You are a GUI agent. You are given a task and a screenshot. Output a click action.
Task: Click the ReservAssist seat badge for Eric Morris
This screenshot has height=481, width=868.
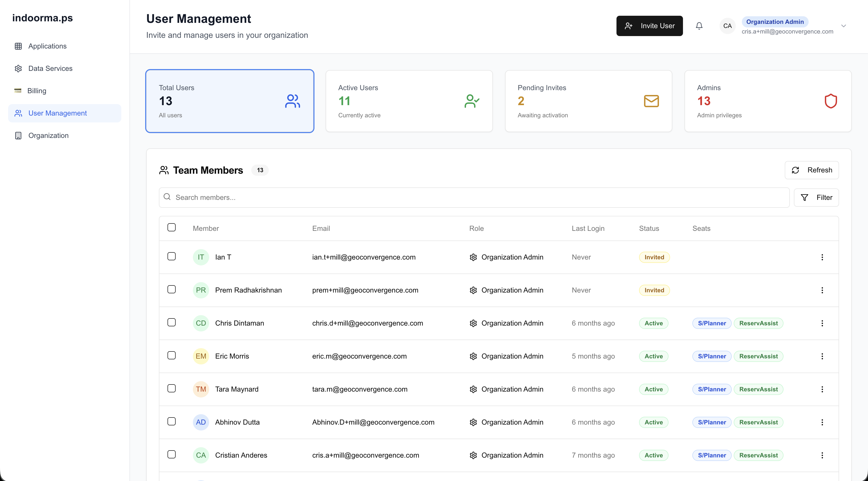coord(759,356)
